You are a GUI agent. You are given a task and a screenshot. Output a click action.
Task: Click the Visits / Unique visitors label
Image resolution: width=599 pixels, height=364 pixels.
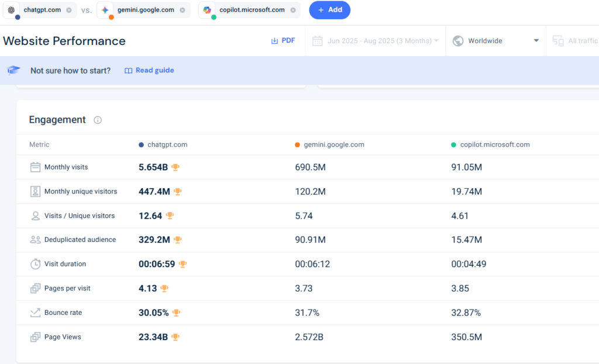[x=80, y=216]
